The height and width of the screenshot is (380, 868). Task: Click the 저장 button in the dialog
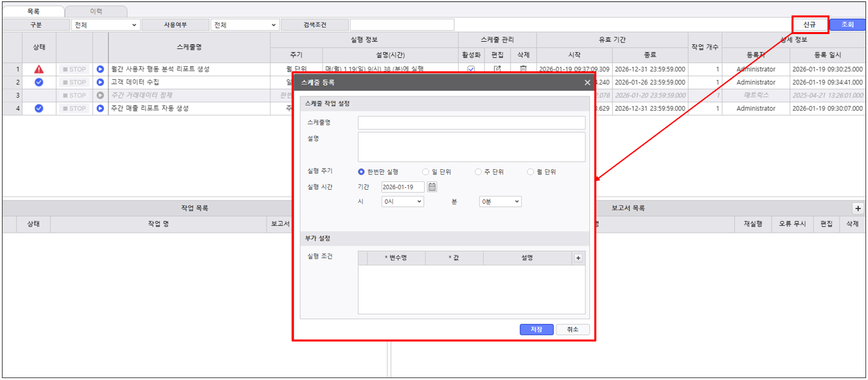point(536,329)
